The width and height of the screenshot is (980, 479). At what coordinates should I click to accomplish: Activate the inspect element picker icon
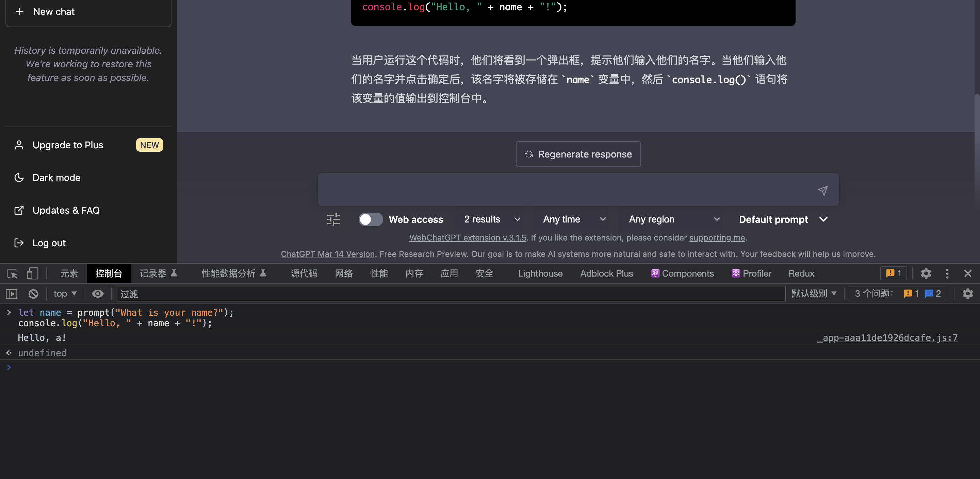[x=12, y=274]
